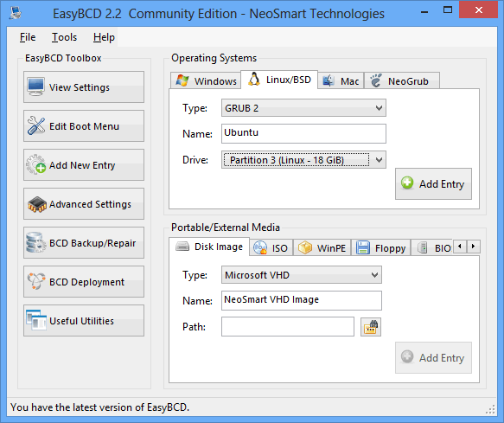The height and width of the screenshot is (423, 504).
Task: Open BCD Deployment section
Action: [x=84, y=282]
